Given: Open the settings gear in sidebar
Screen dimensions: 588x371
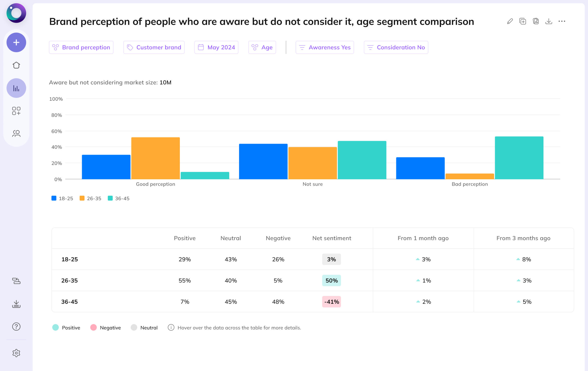Looking at the screenshot, I should point(16,353).
